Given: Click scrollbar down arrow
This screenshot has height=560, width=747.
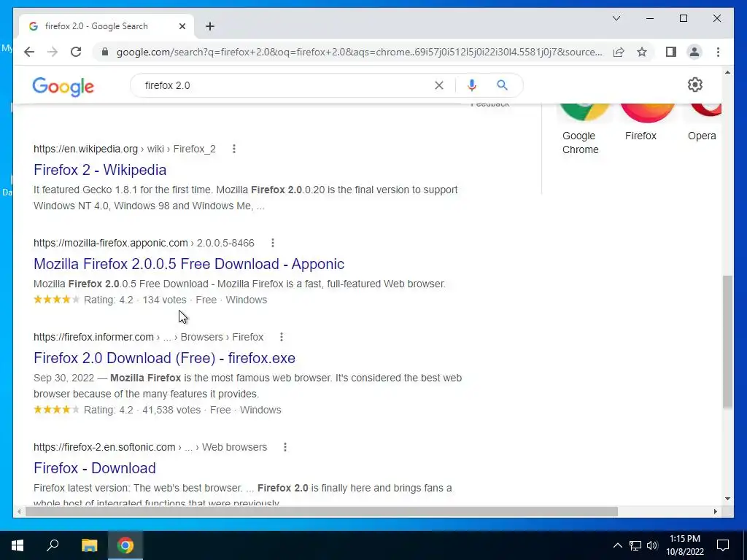Looking at the screenshot, I should tap(727, 499).
